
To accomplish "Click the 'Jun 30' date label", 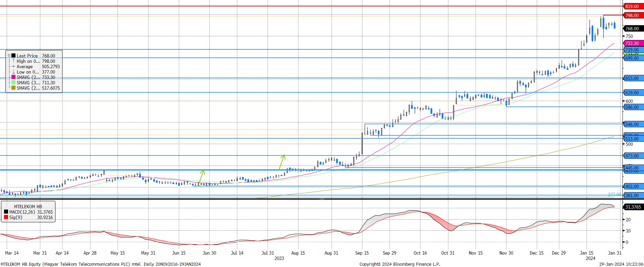I will (x=209, y=253).
